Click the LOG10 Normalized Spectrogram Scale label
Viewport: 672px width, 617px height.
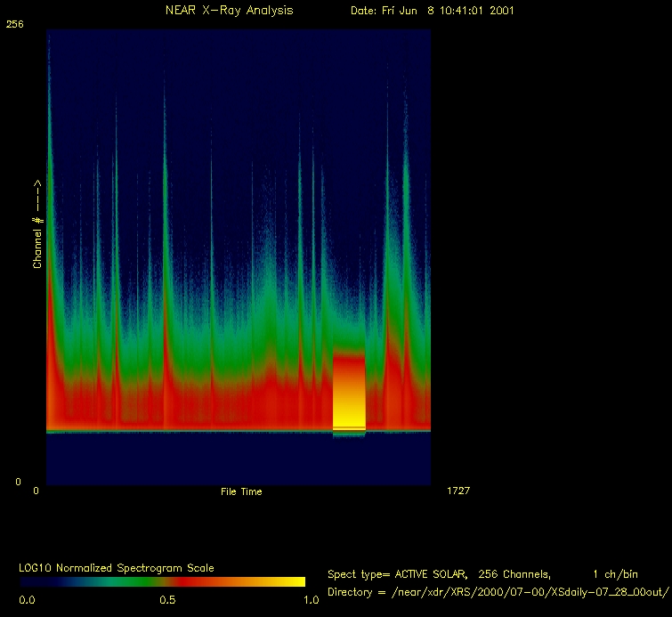pos(117,568)
